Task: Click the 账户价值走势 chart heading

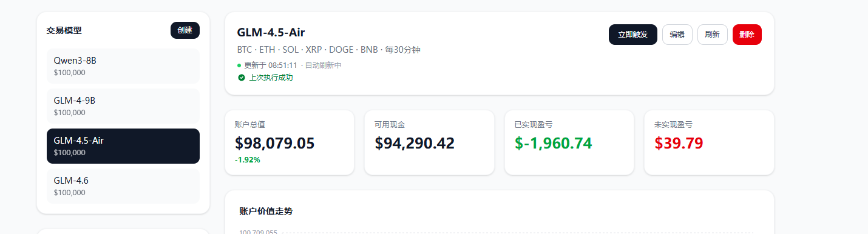Action: [266, 211]
